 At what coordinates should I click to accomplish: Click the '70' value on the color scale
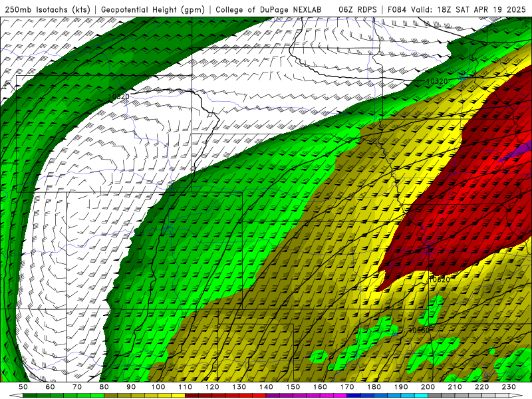coord(77,387)
